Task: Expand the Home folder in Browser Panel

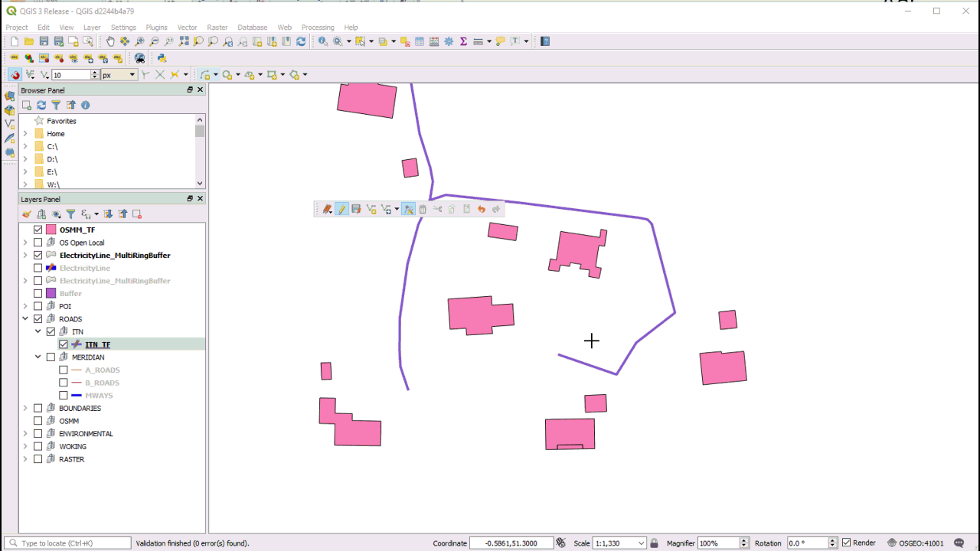Action: point(25,134)
